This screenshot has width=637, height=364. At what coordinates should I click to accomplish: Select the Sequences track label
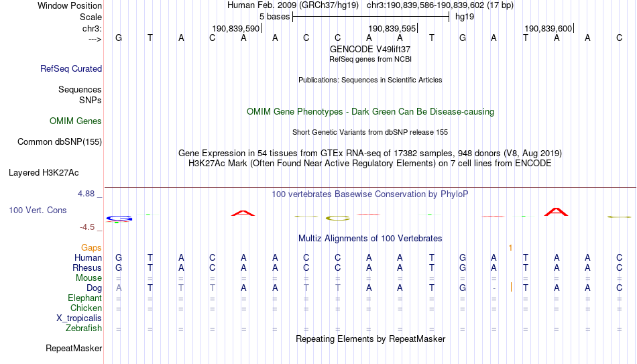pos(80,89)
